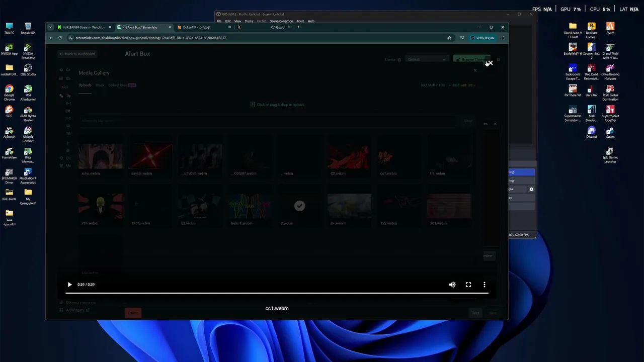This screenshot has width=644, height=362.
Task: Launch Supermarket Together shortcut
Action: click(x=610, y=114)
